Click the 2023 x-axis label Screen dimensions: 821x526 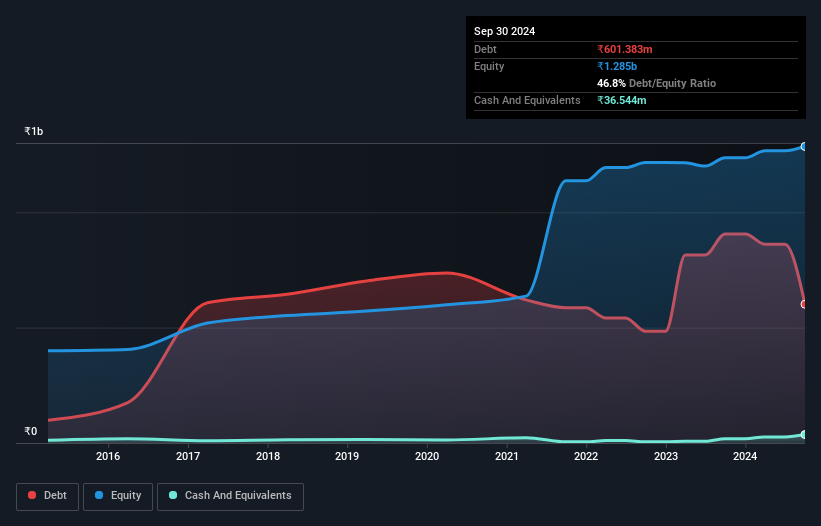[666, 456]
